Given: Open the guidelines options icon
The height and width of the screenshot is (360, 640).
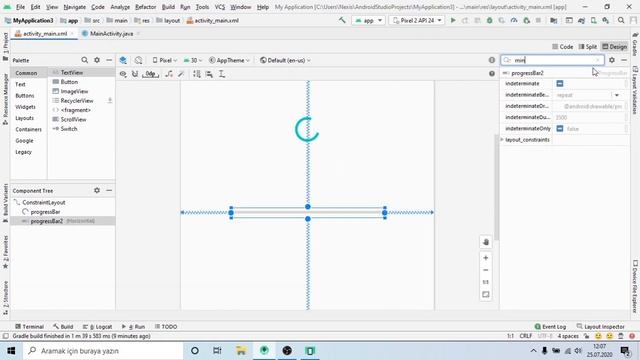Looking at the screenshot, I should point(222,74).
